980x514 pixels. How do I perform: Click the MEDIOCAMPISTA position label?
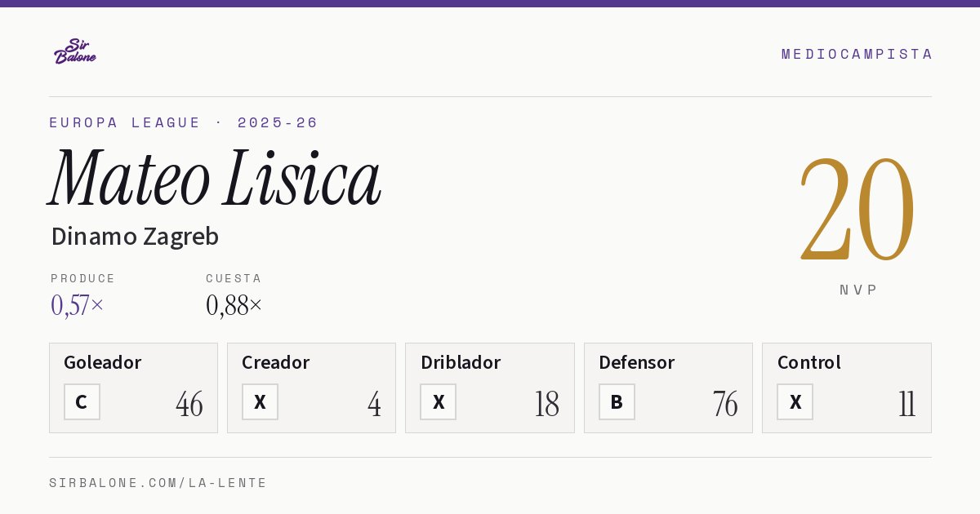pyautogui.click(x=857, y=54)
